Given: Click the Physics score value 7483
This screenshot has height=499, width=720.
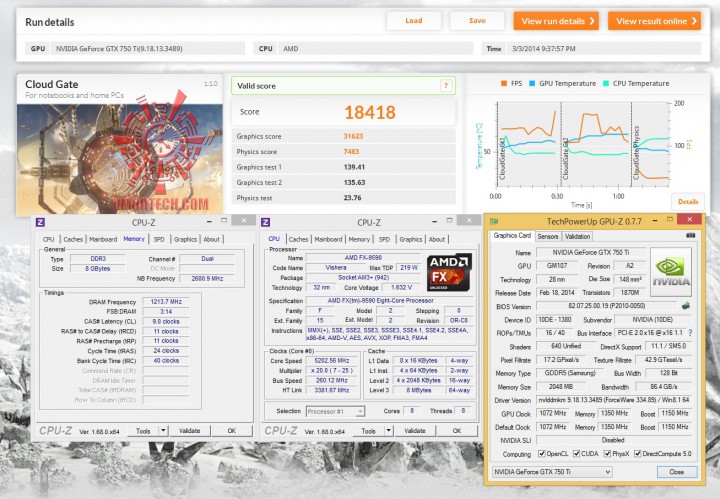Looking at the screenshot, I should pyautogui.click(x=351, y=151).
